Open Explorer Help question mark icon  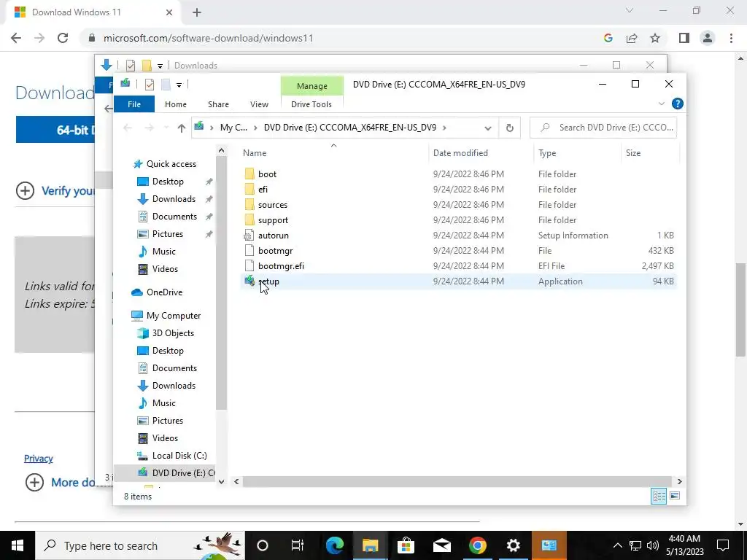click(x=677, y=104)
